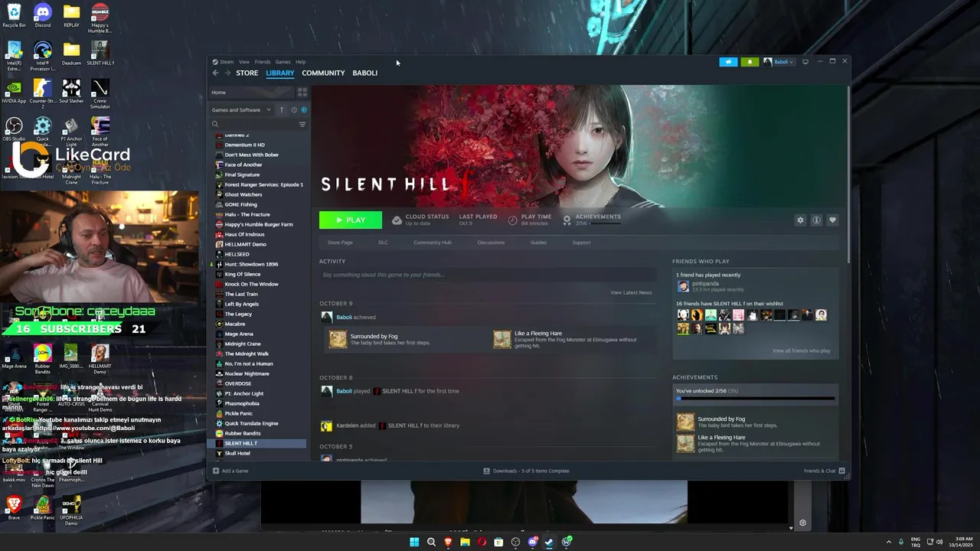The width and height of the screenshot is (980, 551).
Task: Open Windows Start button on taskbar
Action: [414, 542]
